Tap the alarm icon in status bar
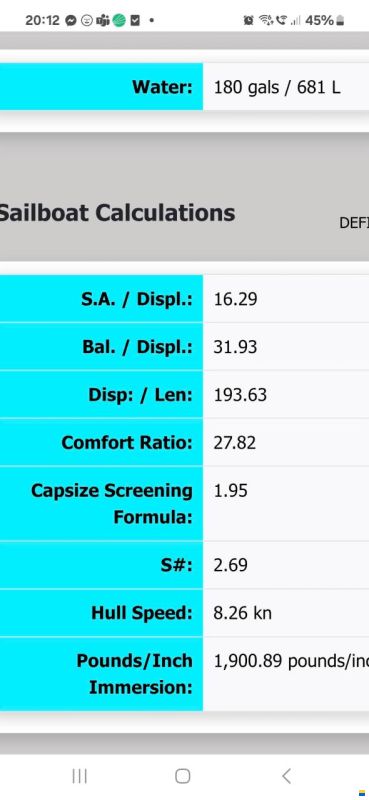This screenshot has height=800, width=369. pyautogui.click(x=249, y=20)
